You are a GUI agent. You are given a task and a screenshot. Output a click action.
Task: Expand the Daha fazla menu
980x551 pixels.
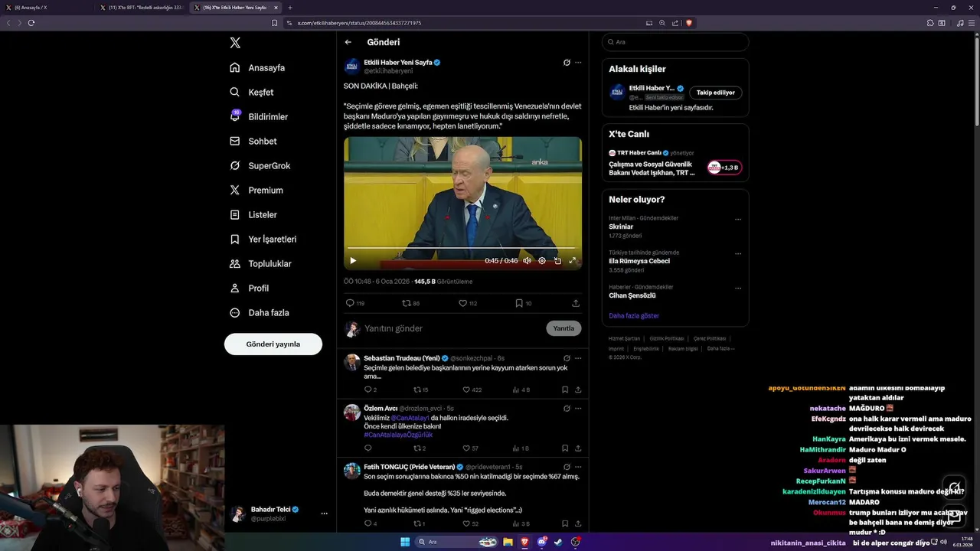(260, 312)
